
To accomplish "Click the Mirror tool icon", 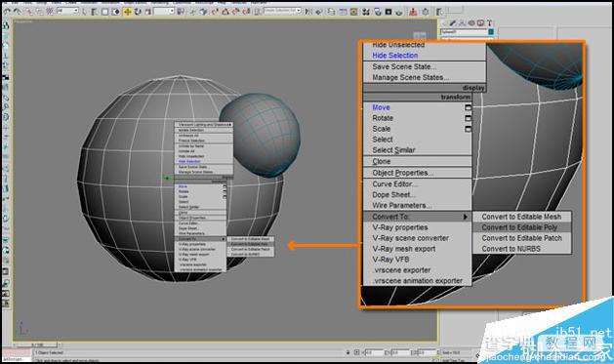I will click(309, 12).
